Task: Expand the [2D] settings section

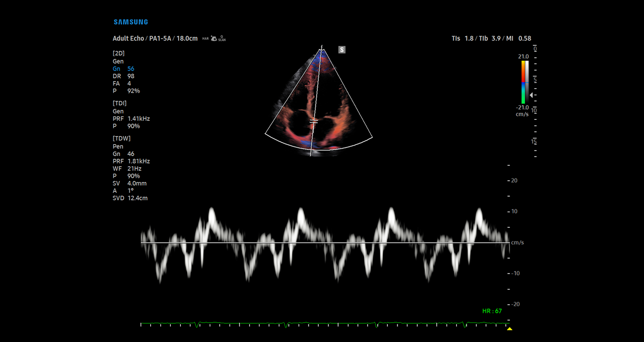Action: [x=118, y=53]
